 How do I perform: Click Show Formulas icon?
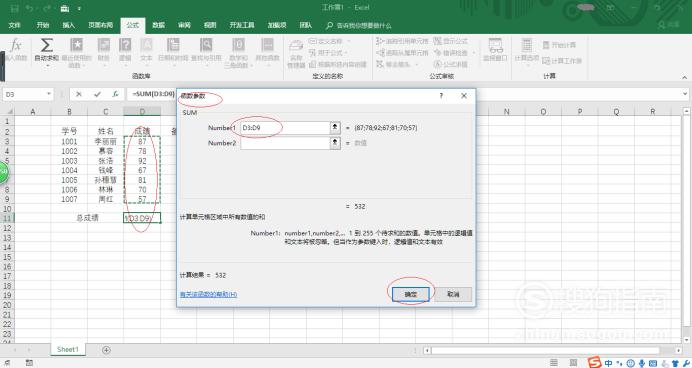pos(438,41)
